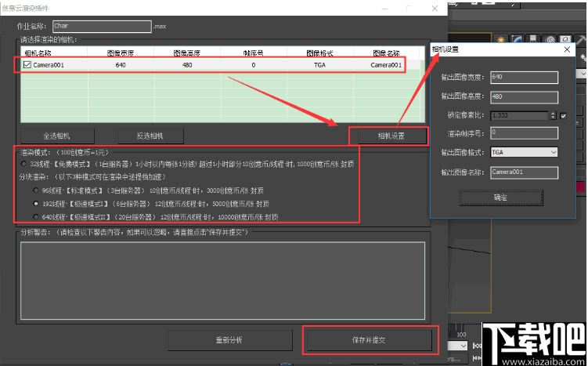Toggle the 锁定像素比 lock checkbox

[x=563, y=116]
